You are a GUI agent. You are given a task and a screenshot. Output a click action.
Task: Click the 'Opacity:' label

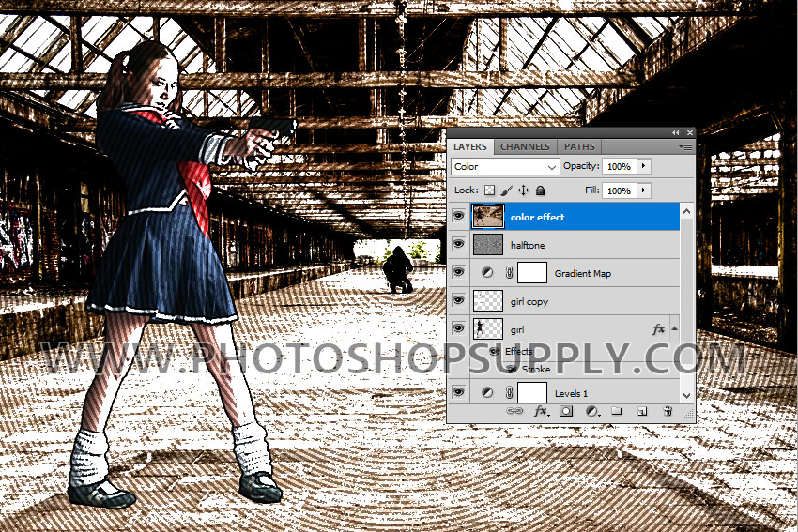pos(581,166)
